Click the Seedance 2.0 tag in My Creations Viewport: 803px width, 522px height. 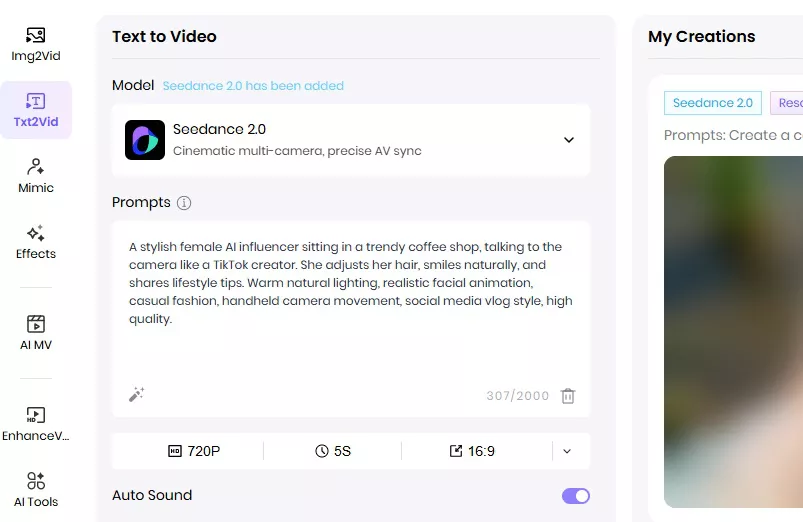(713, 103)
